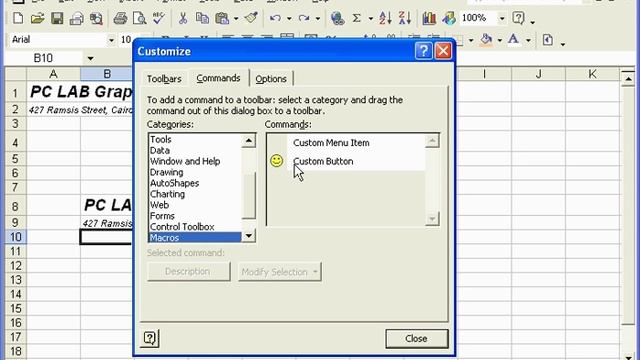Image resolution: width=640 pixels, height=360 pixels.
Task: Switch to the Options tab
Action: click(271, 79)
